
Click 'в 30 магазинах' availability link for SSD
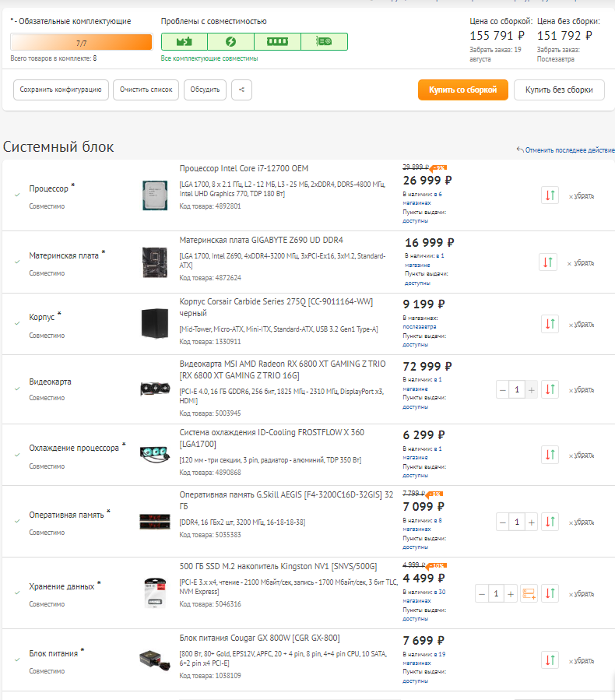pyautogui.click(x=424, y=596)
